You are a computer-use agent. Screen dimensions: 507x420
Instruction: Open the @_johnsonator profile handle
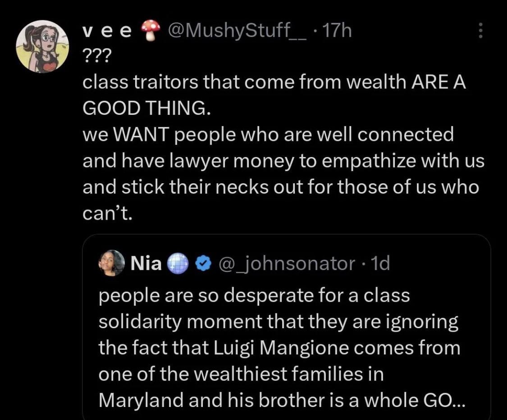(286, 264)
